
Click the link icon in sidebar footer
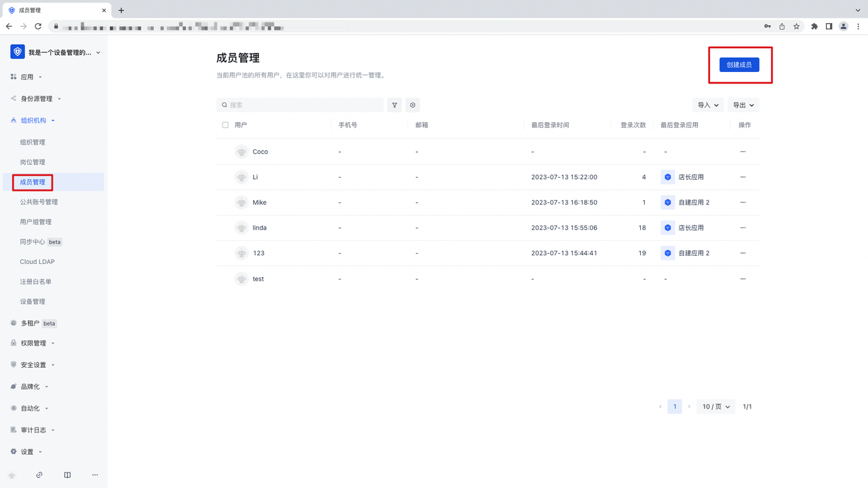click(39, 475)
